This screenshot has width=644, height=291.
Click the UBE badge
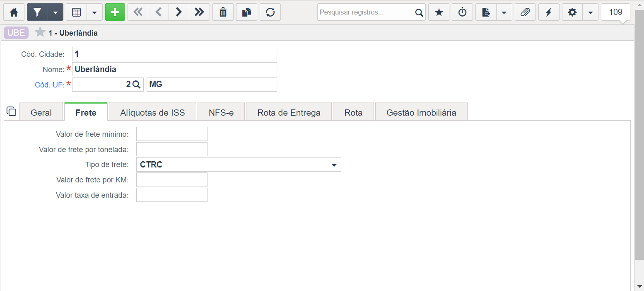pyautogui.click(x=16, y=33)
